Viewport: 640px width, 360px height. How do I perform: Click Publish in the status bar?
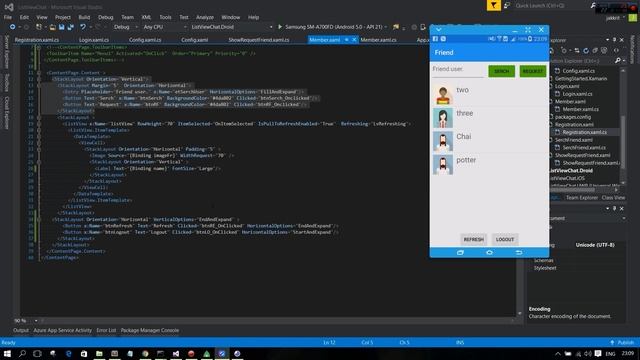(622, 342)
